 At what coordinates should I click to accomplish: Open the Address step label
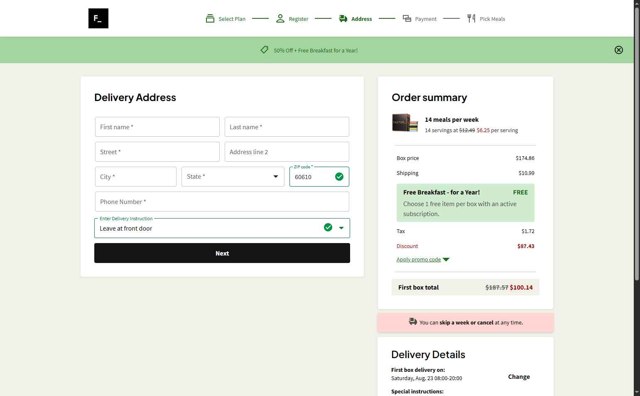362,19
